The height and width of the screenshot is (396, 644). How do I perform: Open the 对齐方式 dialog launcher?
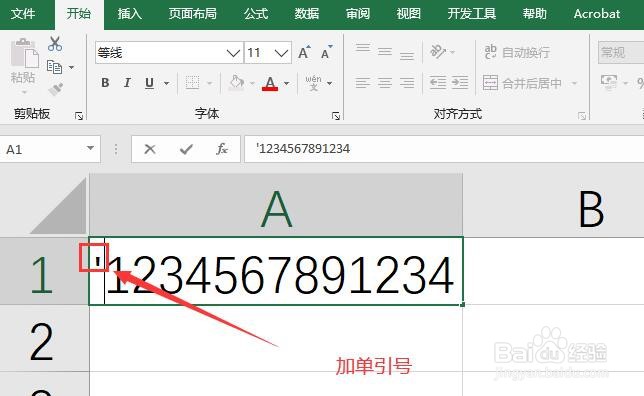(x=582, y=116)
